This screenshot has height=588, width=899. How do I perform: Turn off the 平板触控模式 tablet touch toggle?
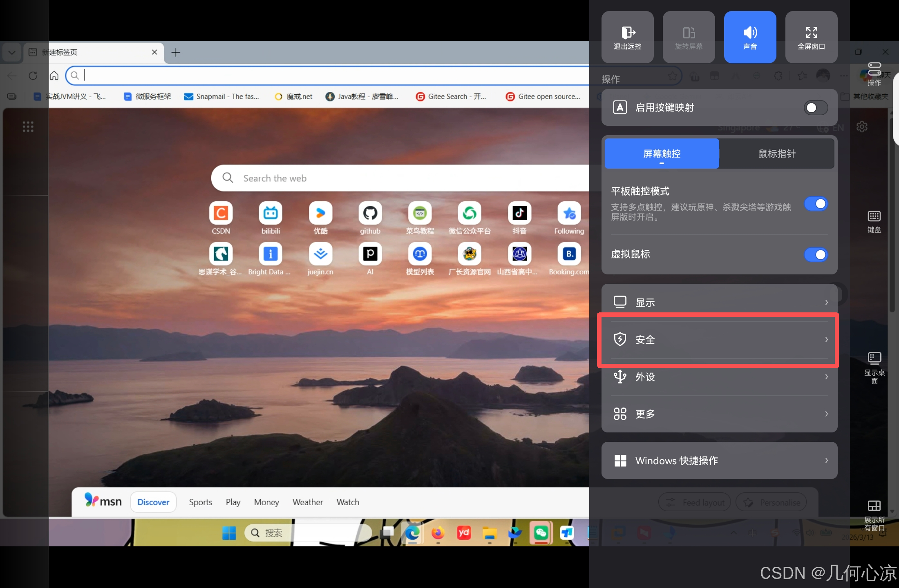click(x=816, y=204)
